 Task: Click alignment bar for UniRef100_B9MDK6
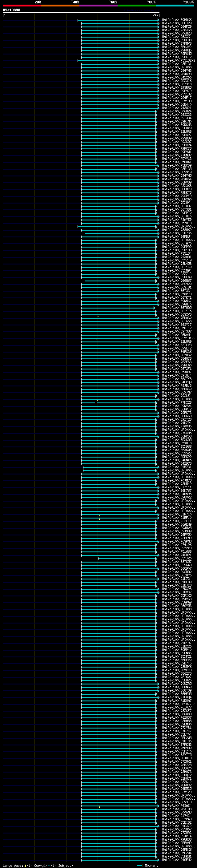(119, 20)
